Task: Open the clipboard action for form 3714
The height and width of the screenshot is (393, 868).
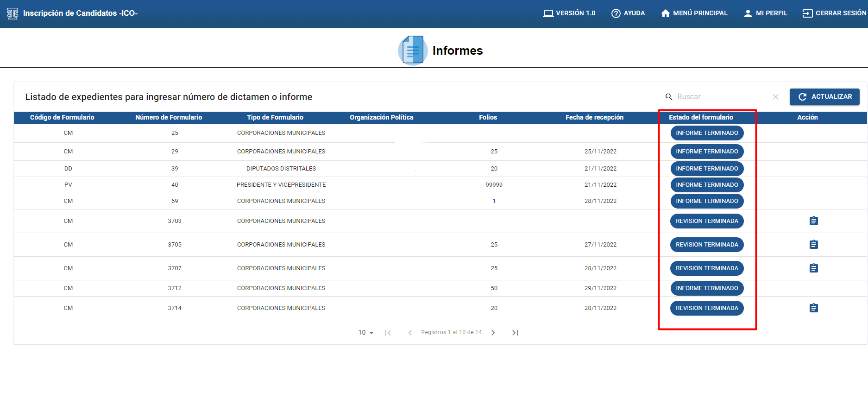Action: click(x=813, y=308)
